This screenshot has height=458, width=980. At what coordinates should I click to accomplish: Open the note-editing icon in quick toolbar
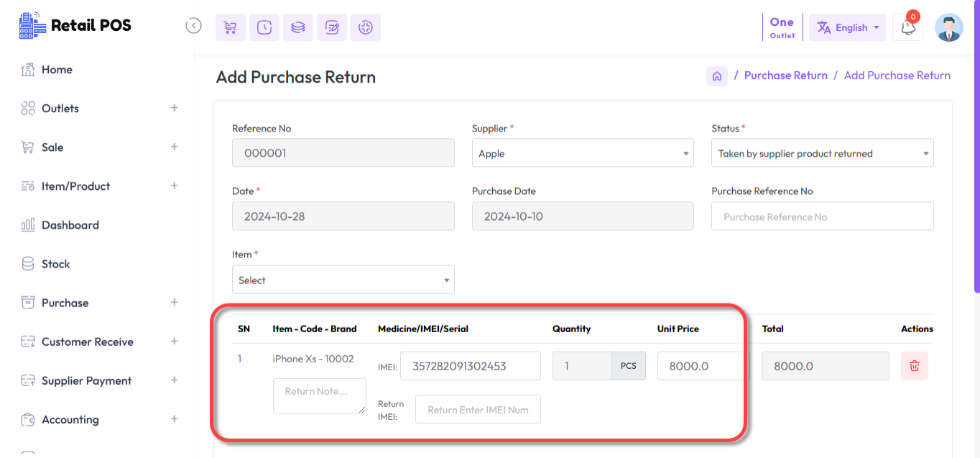click(x=331, y=27)
